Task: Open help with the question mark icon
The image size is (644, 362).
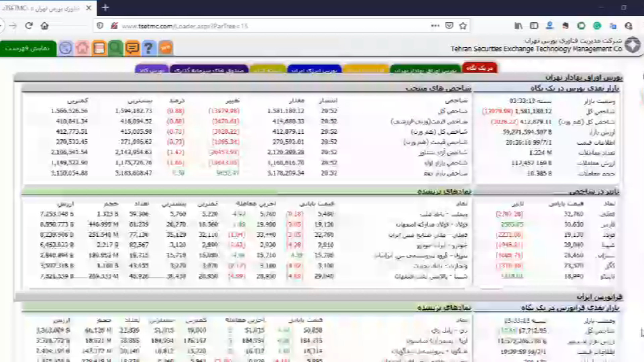Action: 149,48
